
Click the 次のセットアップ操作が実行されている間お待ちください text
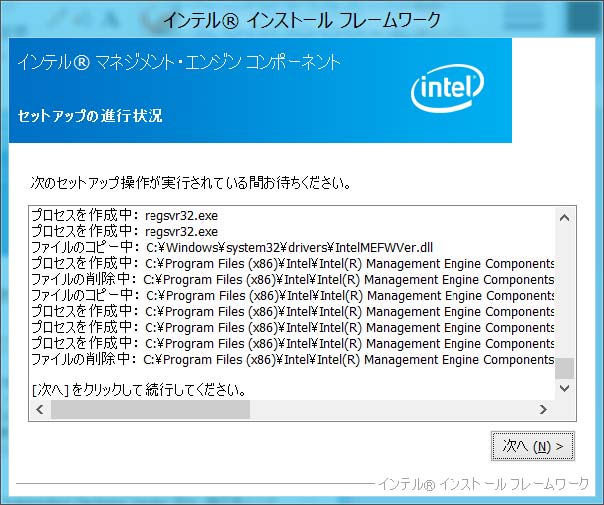click(x=191, y=183)
